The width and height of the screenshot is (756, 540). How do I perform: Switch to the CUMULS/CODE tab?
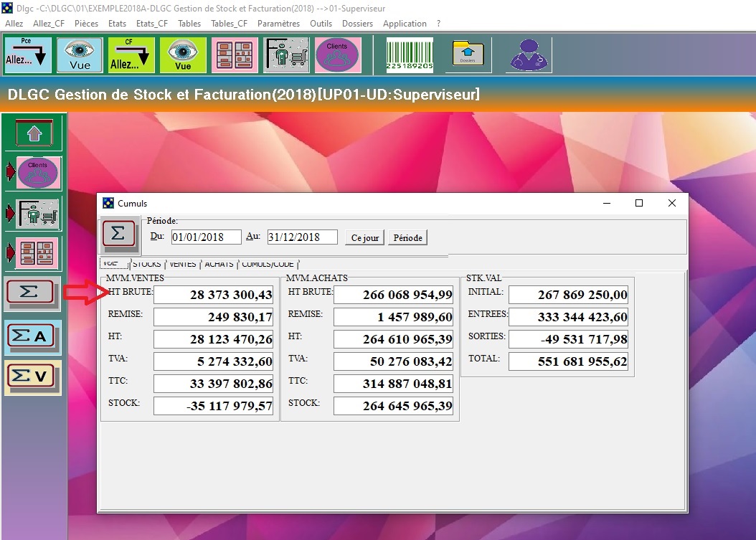coord(268,264)
